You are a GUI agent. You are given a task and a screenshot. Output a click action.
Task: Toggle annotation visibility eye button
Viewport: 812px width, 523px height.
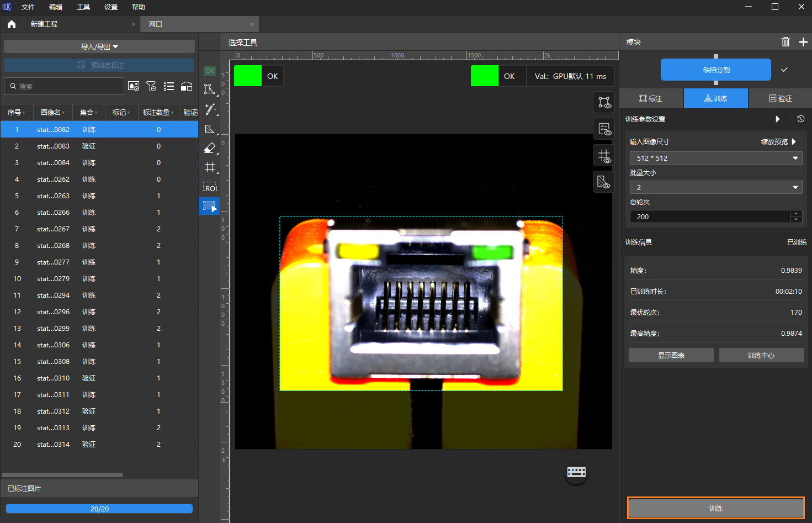coord(604,102)
